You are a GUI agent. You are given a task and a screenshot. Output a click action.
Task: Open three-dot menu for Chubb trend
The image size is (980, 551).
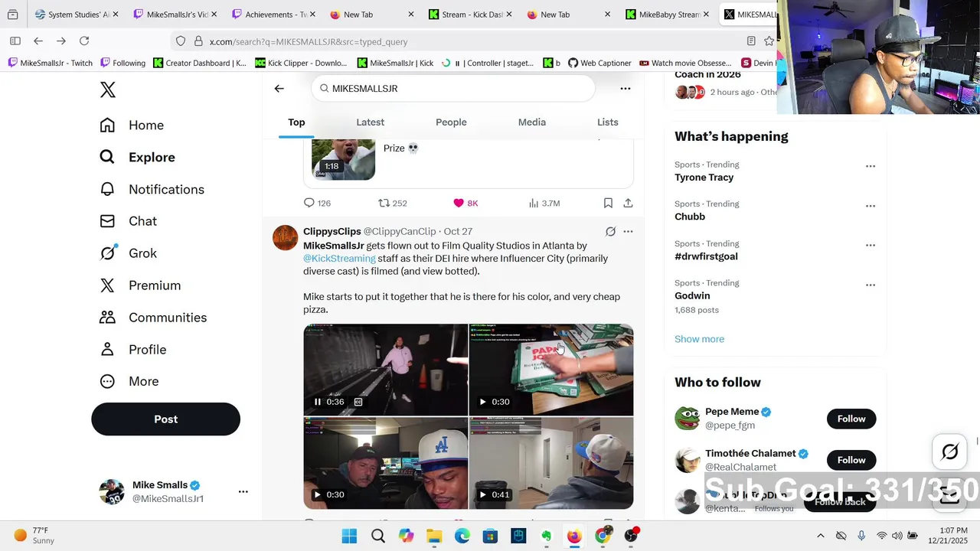click(871, 206)
